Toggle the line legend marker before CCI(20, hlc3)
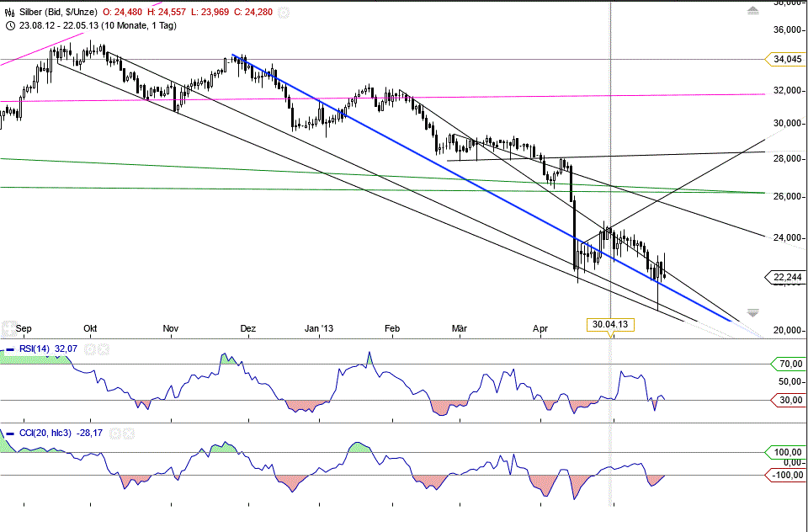Image resolution: width=808 pixels, height=532 pixels. click(x=10, y=433)
